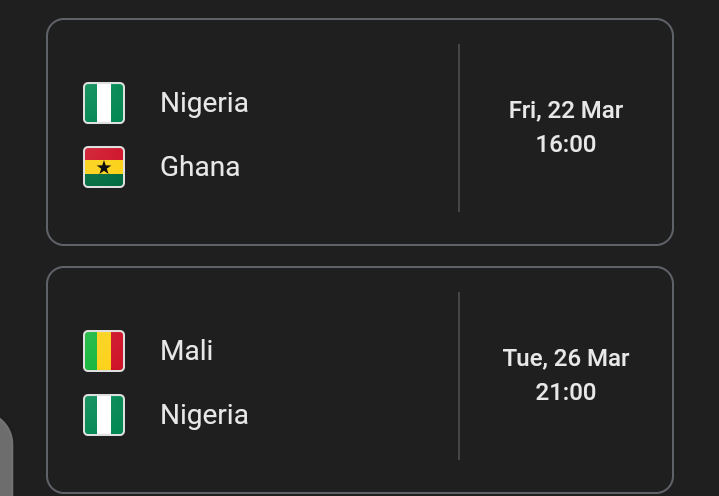Click the divider in the Mali–Nigeria card
This screenshot has width=719, height=496.
tap(459, 376)
